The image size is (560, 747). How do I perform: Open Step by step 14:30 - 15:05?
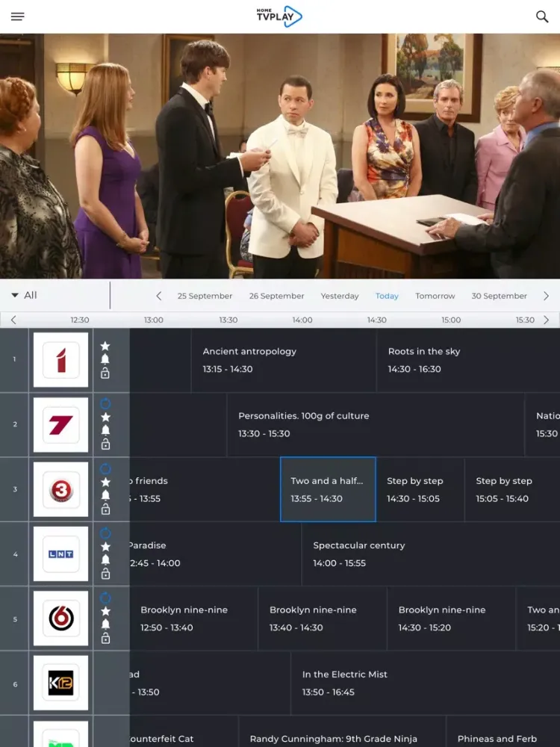coord(420,489)
